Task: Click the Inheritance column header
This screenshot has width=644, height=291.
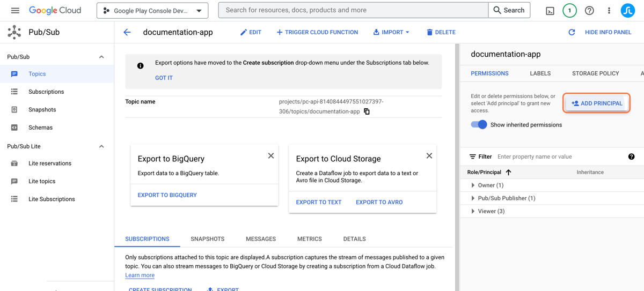Action: [590, 172]
